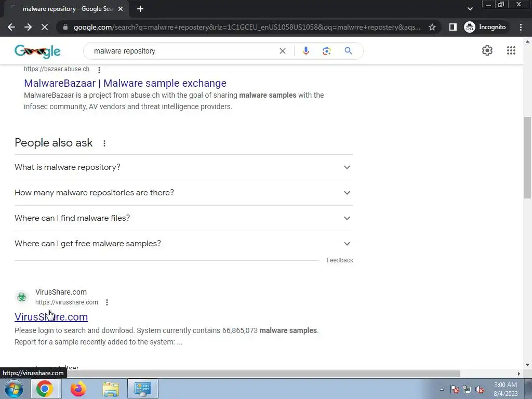Screen dimensions: 532x399
Task: Click scroll right arrow on horizontal scrollbar
Action: (x=519, y=374)
